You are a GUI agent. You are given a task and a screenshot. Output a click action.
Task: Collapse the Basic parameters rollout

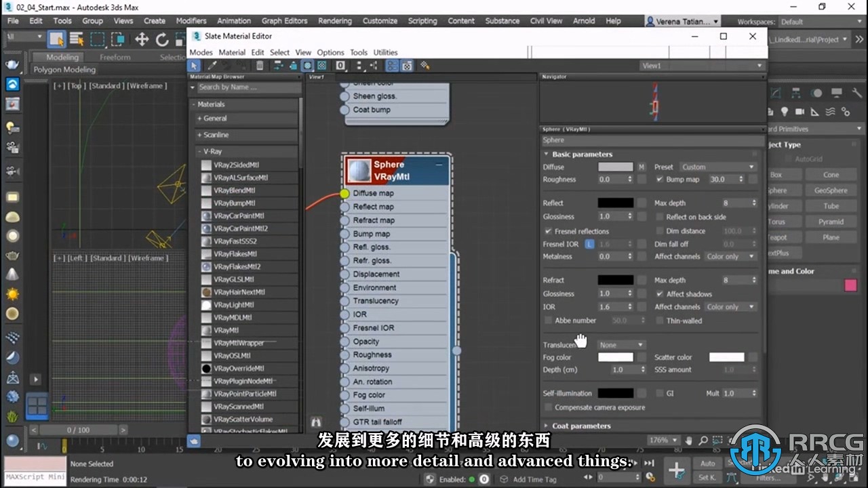pos(582,155)
